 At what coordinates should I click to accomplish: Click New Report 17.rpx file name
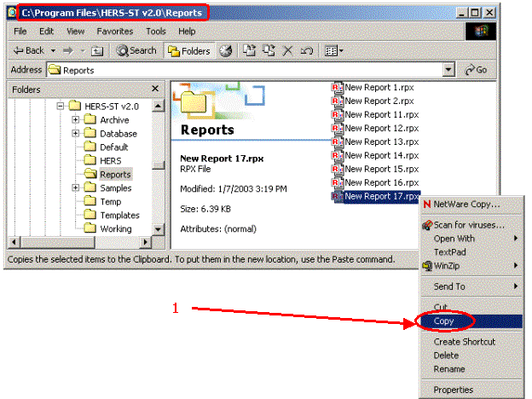click(x=382, y=196)
